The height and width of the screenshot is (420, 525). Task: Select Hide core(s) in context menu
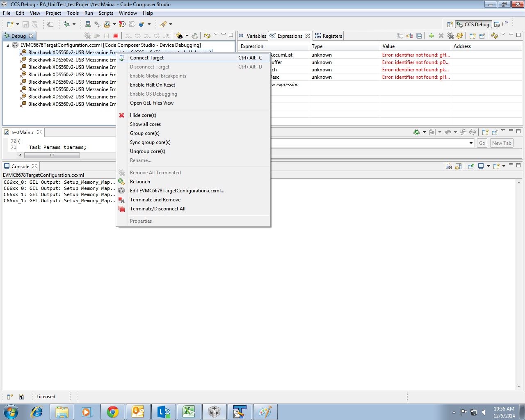193,115
